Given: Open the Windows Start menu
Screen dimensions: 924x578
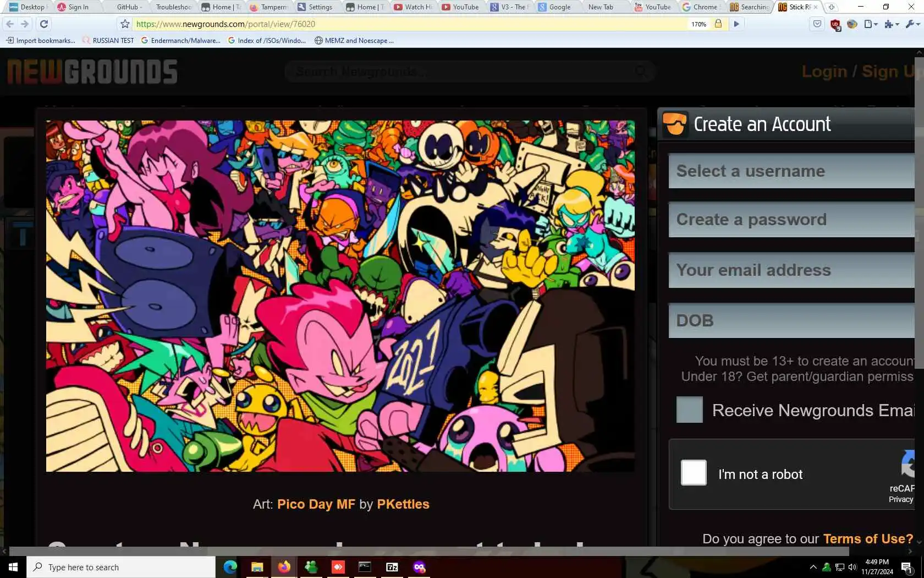Looking at the screenshot, I should click(13, 567).
